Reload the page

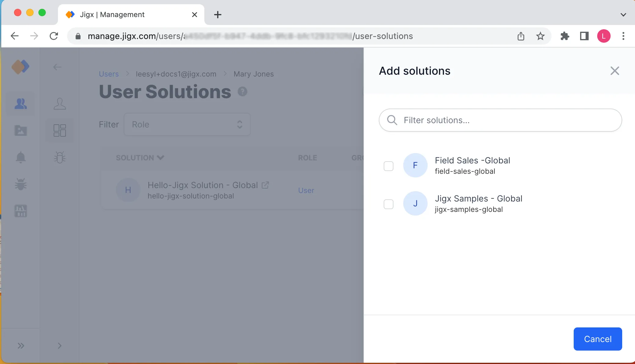(54, 36)
